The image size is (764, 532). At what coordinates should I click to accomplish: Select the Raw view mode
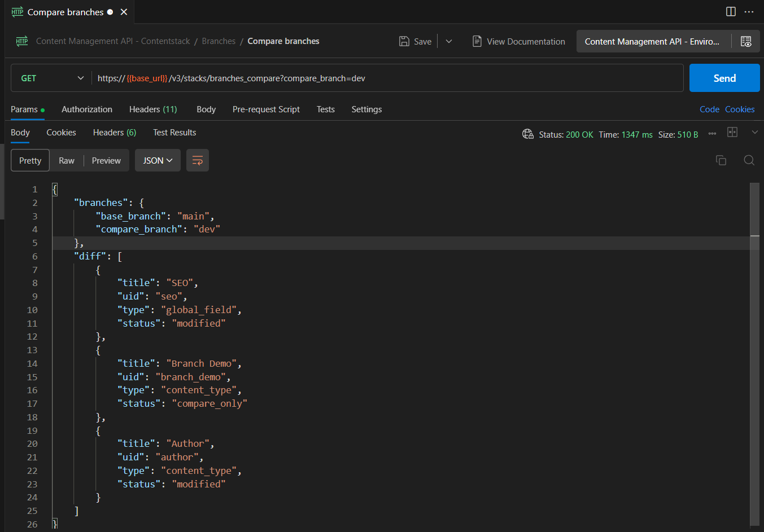click(67, 161)
